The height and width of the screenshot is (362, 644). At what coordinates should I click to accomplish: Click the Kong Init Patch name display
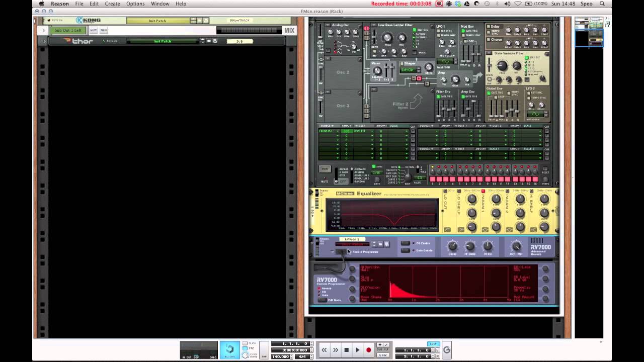coord(157,21)
